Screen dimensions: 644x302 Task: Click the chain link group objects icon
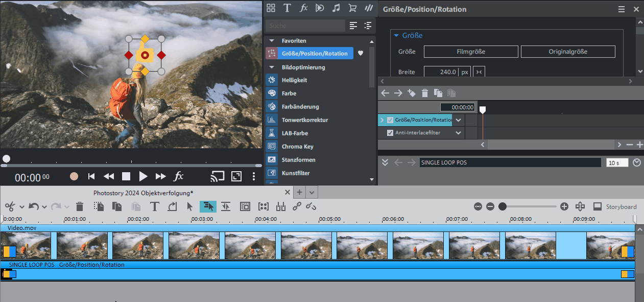297,206
